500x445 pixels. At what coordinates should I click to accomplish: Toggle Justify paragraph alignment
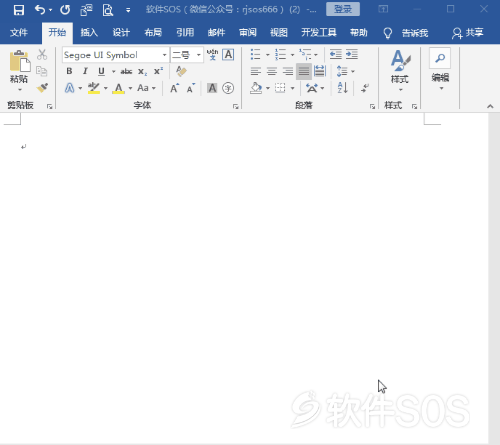[304, 71]
